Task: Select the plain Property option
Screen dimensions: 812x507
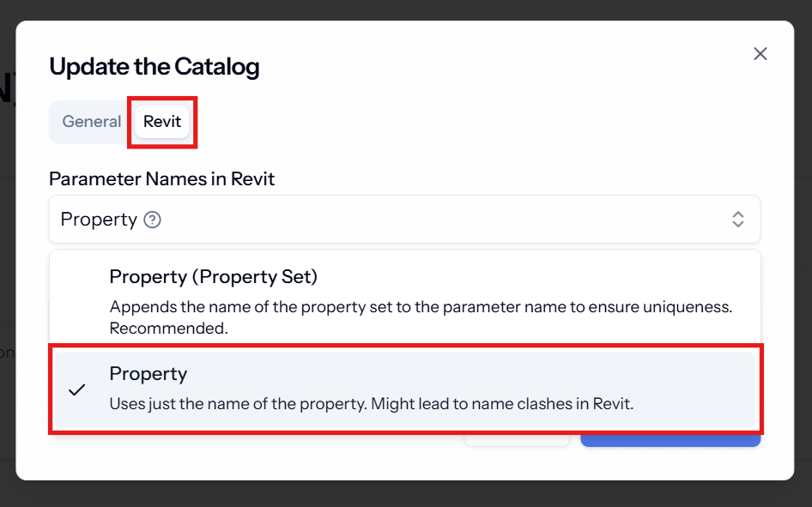Action: pos(404,389)
